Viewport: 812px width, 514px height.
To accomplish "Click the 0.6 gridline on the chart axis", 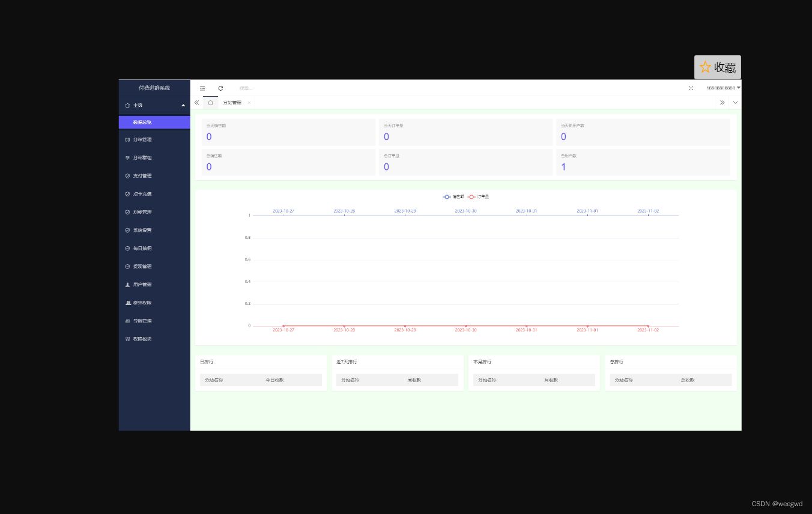I will pyautogui.click(x=247, y=259).
